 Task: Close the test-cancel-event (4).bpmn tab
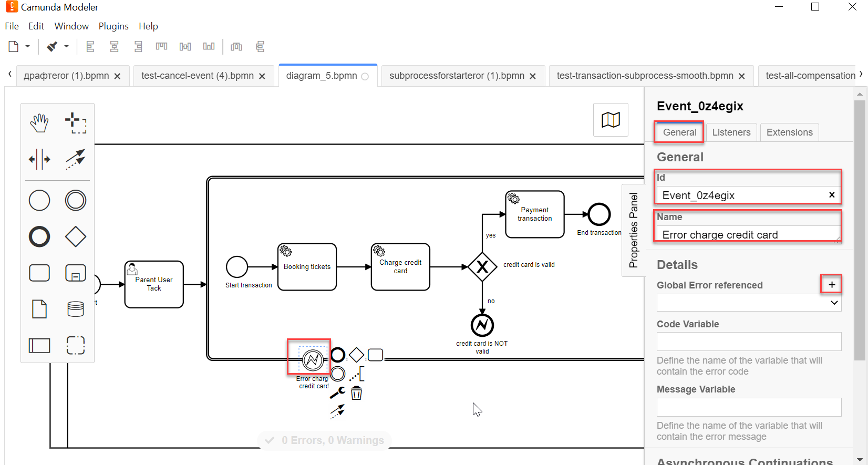262,76
